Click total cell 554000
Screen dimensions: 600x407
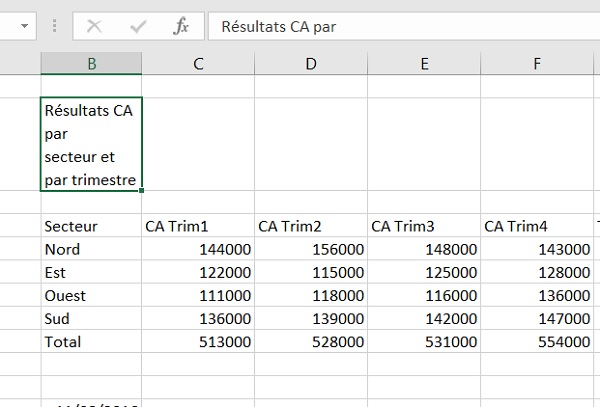[537, 342]
